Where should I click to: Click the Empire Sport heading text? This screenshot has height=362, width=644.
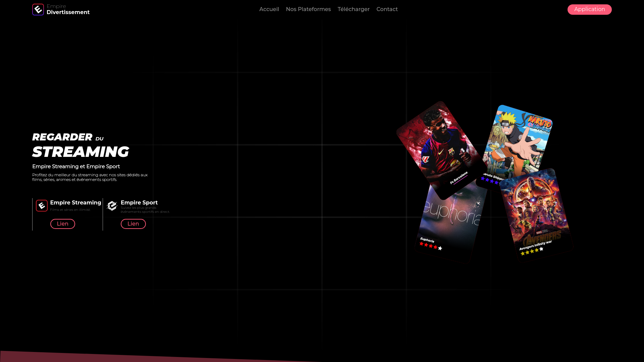pyautogui.click(x=139, y=203)
